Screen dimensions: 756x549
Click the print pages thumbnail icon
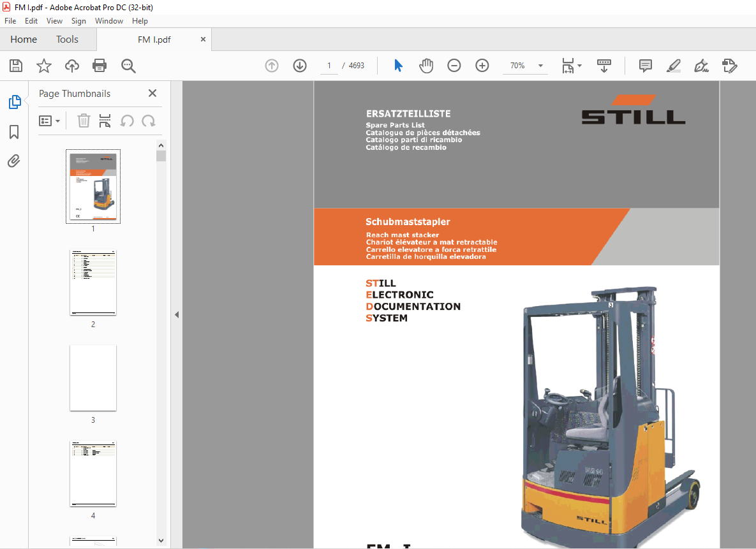coord(105,121)
